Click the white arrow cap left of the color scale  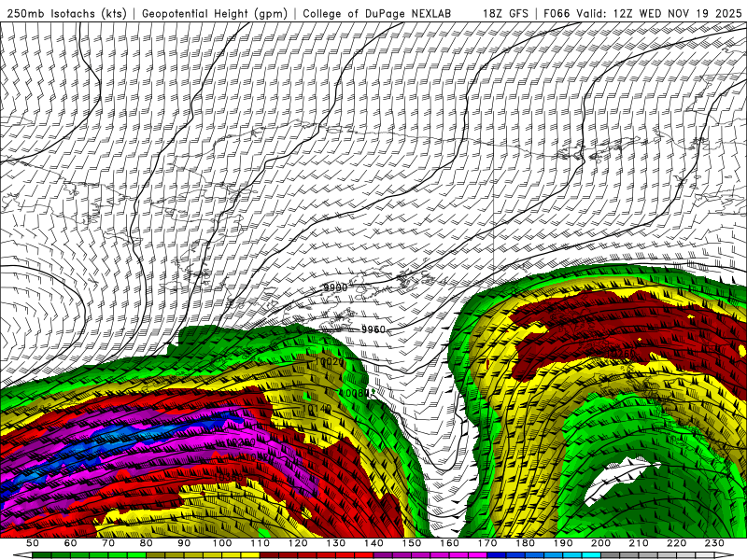tap(22, 555)
